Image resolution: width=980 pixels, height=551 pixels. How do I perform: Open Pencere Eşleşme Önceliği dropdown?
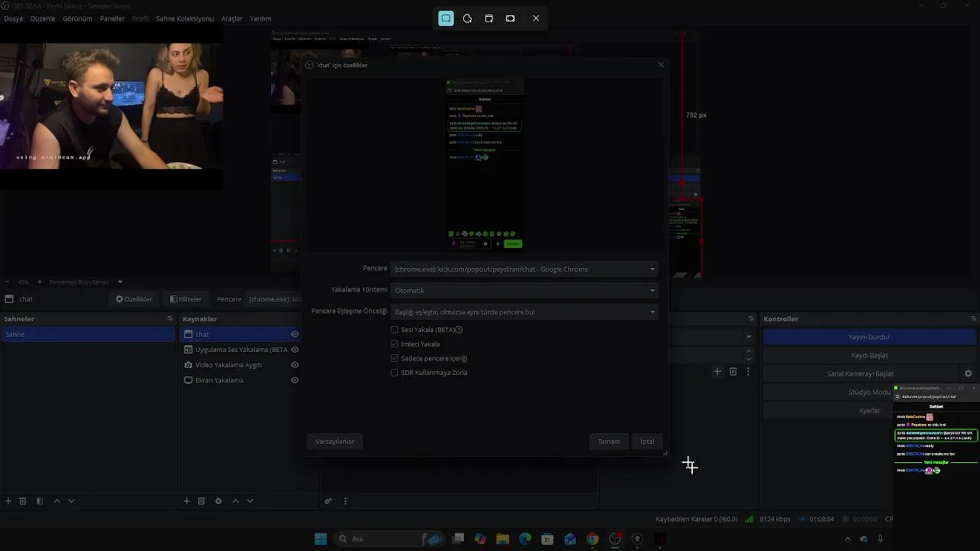coord(524,312)
